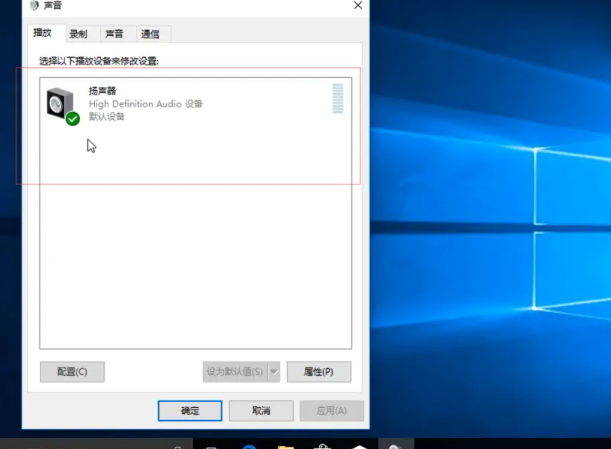Click the green default-device checkmark badge

(73, 119)
